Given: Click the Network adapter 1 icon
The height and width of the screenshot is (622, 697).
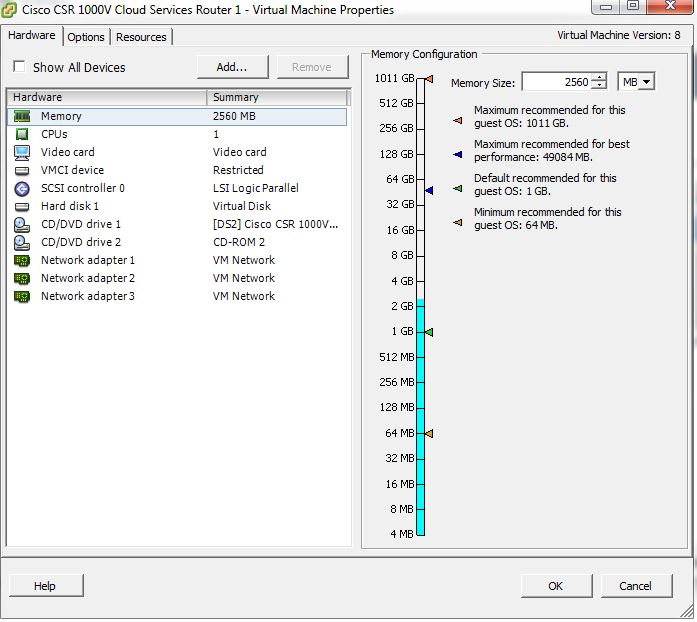Looking at the screenshot, I should [22, 261].
